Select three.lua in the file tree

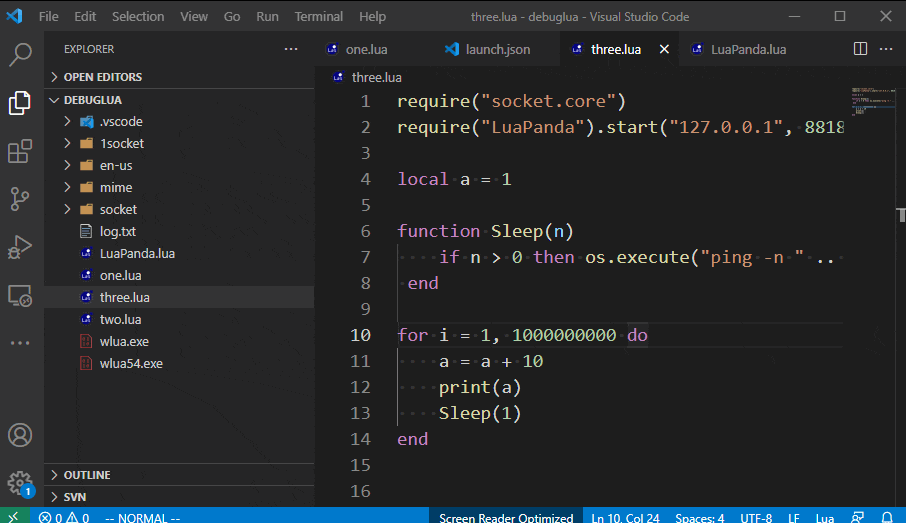(x=179, y=297)
